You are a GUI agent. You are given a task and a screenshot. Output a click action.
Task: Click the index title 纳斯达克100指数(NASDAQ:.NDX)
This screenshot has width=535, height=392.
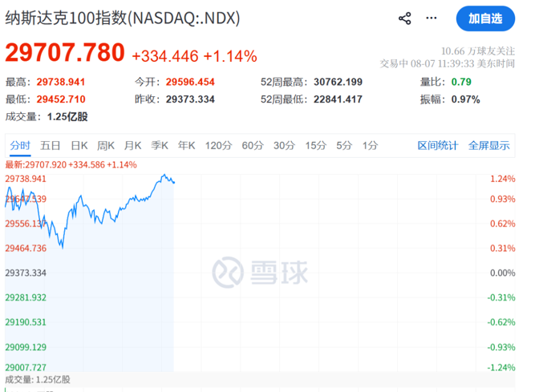[123, 18]
